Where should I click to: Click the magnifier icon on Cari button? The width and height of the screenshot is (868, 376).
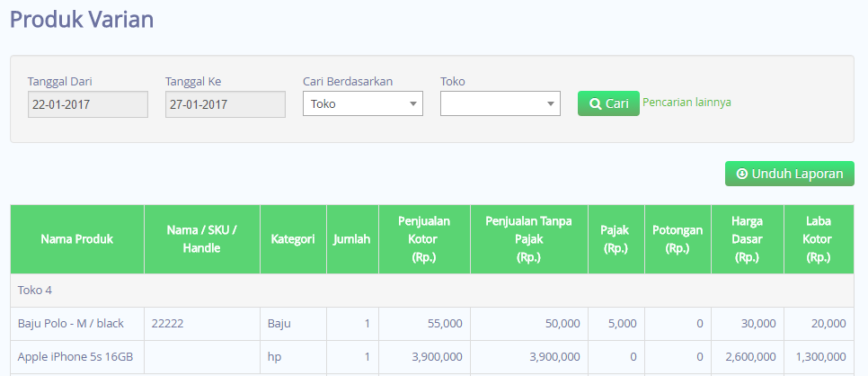(x=595, y=103)
